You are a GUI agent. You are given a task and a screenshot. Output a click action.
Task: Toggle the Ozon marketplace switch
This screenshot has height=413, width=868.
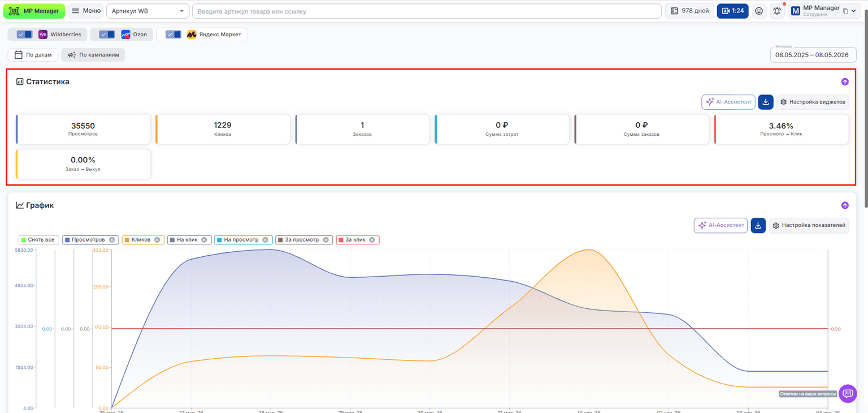[107, 35]
